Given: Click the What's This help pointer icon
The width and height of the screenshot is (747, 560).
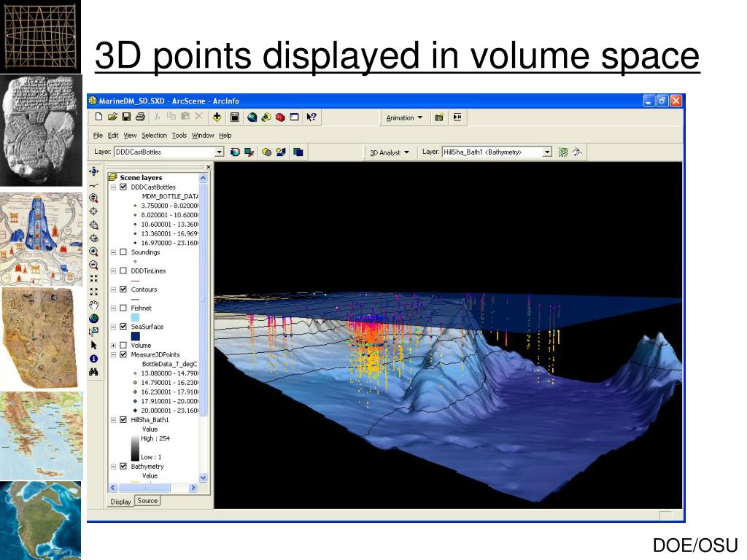Looking at the screenshot, I should [x=311, y=117].
